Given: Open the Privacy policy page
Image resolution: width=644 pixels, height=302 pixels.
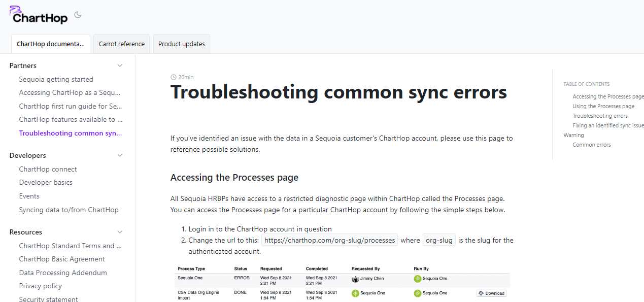Looking at the screenshot, I should (x=41, y=286).
